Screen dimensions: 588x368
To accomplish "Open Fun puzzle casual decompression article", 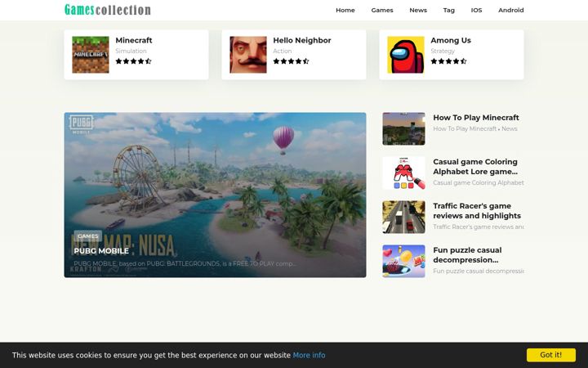I will click(x=467, y=255).
